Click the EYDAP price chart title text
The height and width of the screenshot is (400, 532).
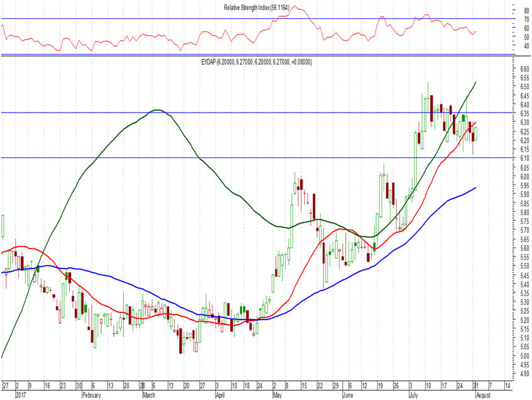point(257,62)
